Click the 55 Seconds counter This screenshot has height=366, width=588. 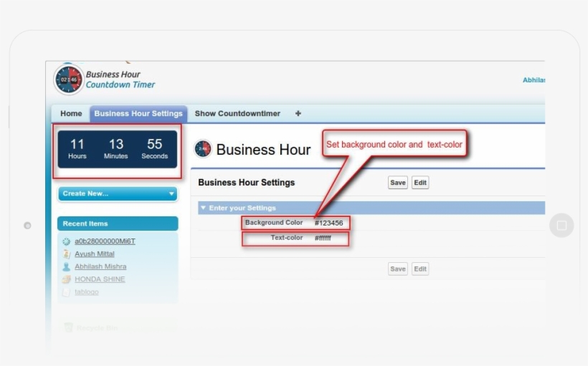point(154,149)
